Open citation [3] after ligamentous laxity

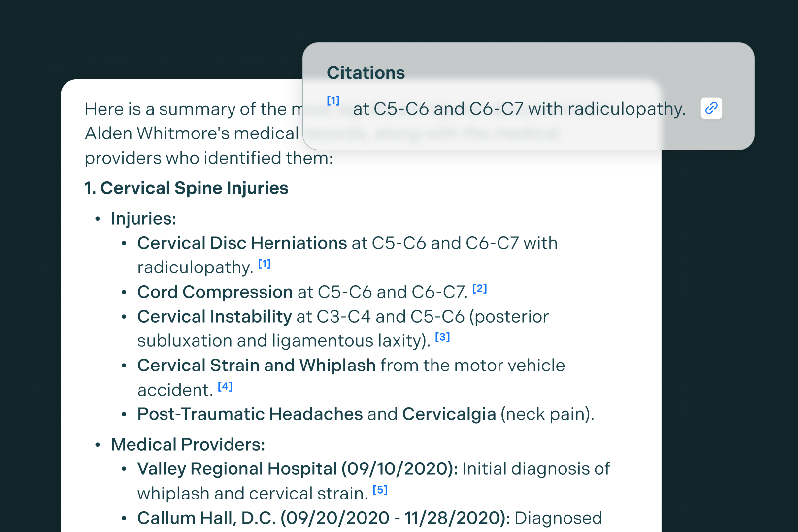coord(443,337)
